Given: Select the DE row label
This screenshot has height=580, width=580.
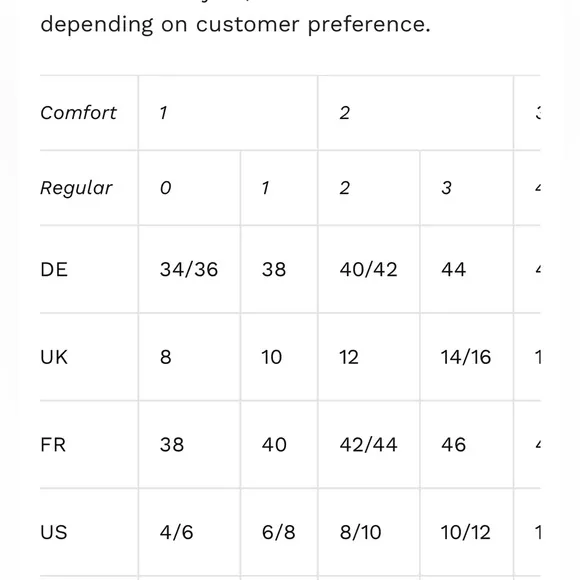Looking at the screenshot, I should click(54, 269).
